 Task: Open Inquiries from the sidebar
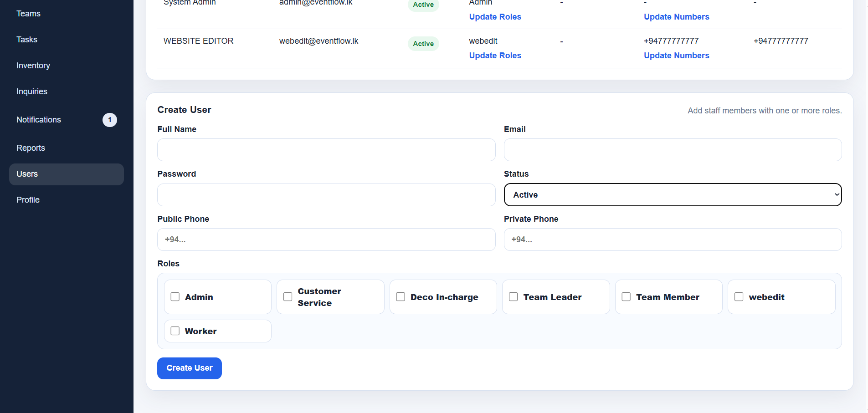coord(32,92)
